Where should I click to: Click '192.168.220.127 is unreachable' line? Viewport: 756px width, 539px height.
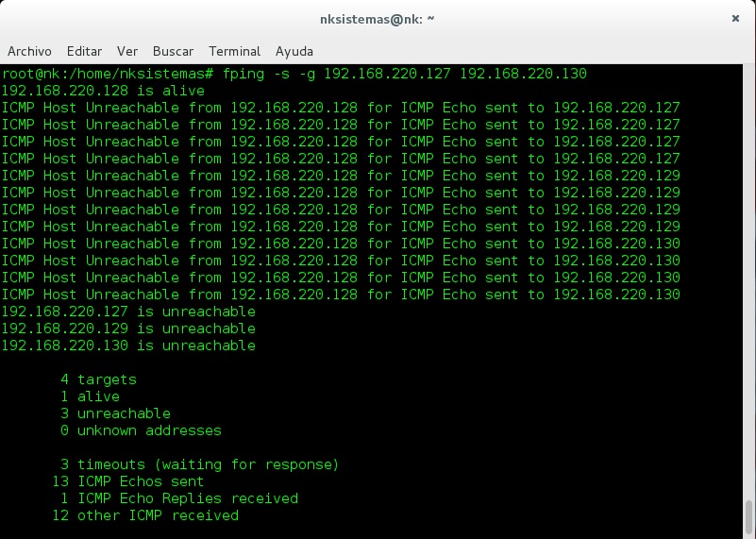coord(128,312)
